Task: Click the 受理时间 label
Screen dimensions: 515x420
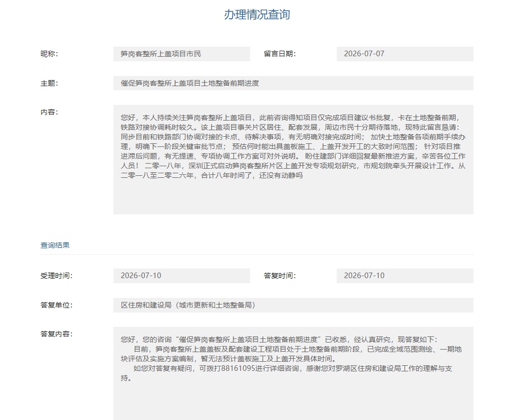Action: [x=57, y=276]
